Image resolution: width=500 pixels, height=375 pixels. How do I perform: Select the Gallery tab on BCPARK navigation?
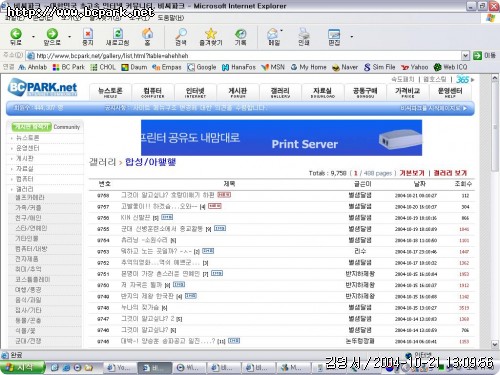click(x=280, y=92)
